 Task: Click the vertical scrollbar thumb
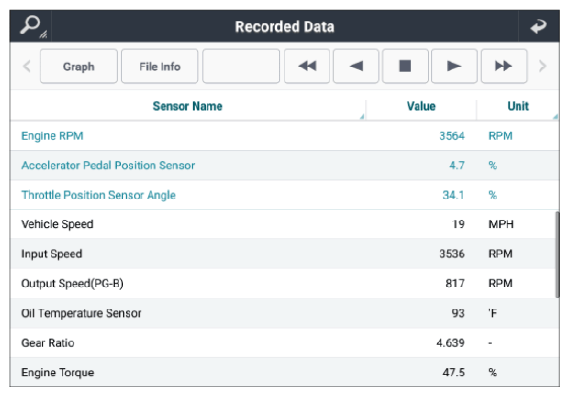pos(557,255)
